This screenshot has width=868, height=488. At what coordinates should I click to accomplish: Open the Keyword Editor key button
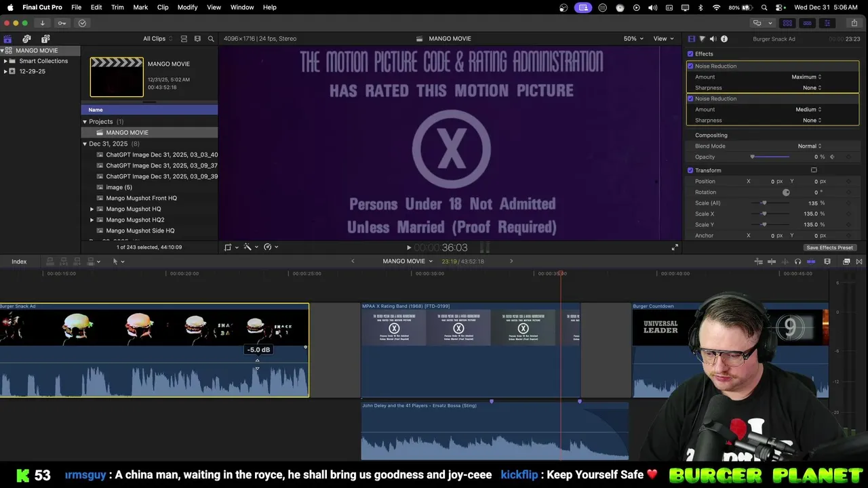coord(62,23)
